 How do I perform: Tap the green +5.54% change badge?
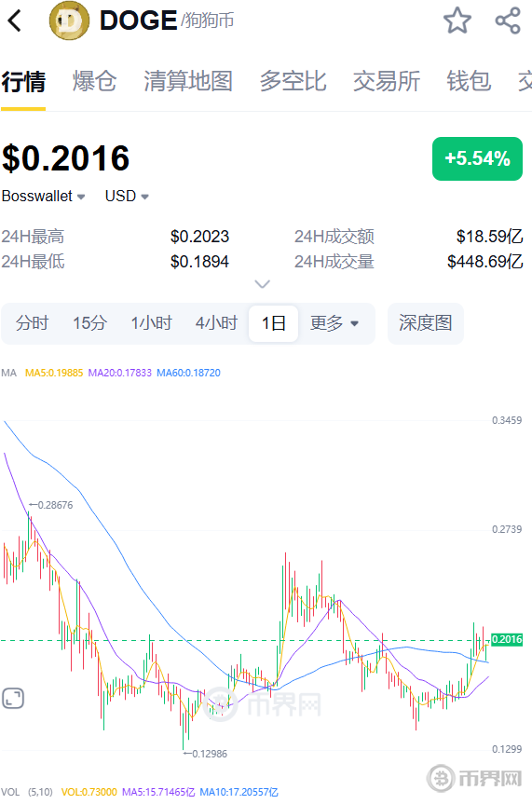477,158
